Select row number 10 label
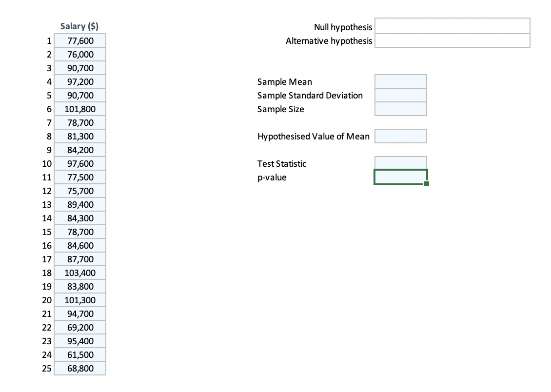Image resolution: width=551 pixels, height=392 pixels. tap(47, 163)
